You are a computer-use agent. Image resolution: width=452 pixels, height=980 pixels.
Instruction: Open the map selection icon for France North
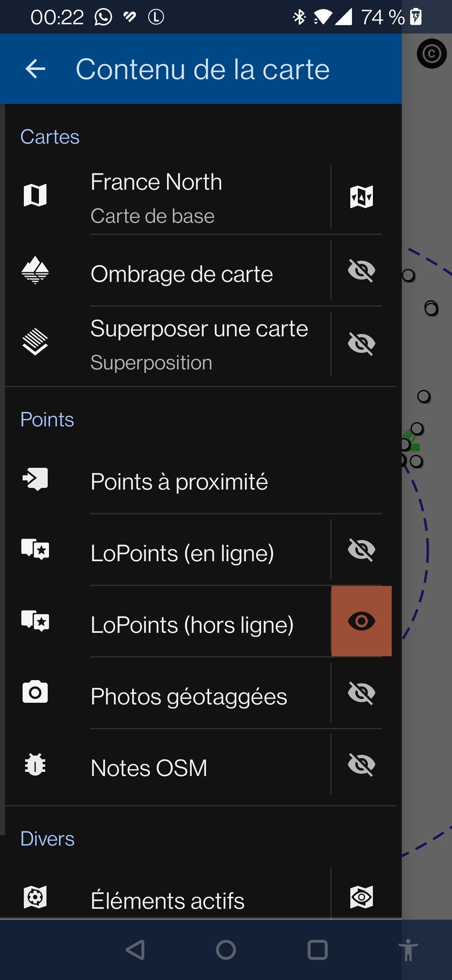[361, 196]
